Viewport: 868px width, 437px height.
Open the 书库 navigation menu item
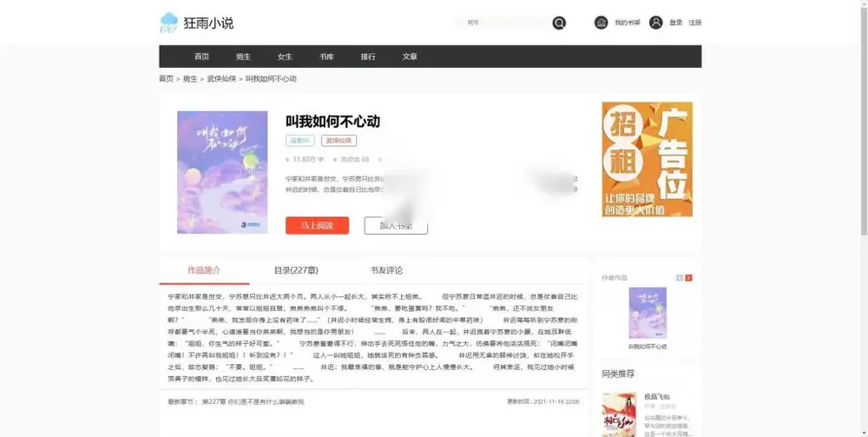click(x=326, y=56)
